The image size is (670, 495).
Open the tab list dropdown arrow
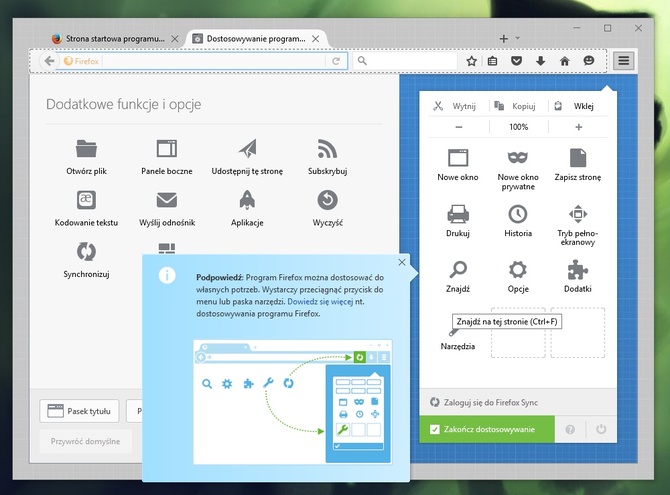pos(530,38)
